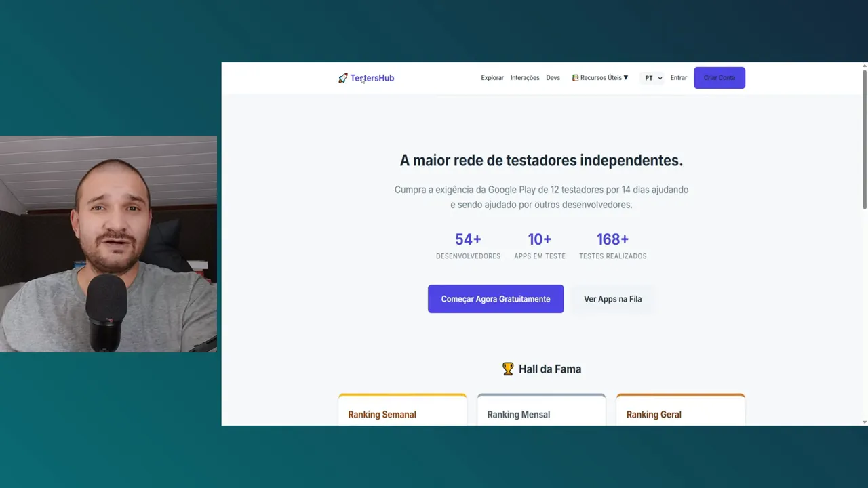The height and width of the screenshot is (488, 868).
Task: Click the 10+ Apps em Teste statistic
Action: point(540,246)
